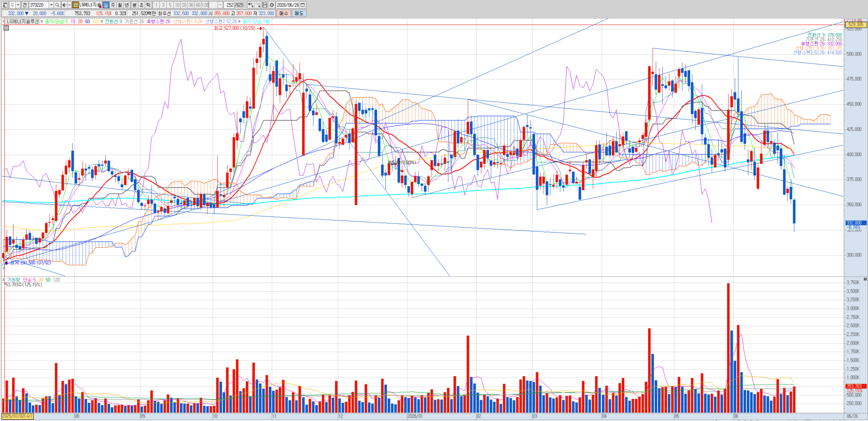This screenshot has width=868, height=421.
Task: Click the 251,520백만 trading value
Action: click(144, 13)
